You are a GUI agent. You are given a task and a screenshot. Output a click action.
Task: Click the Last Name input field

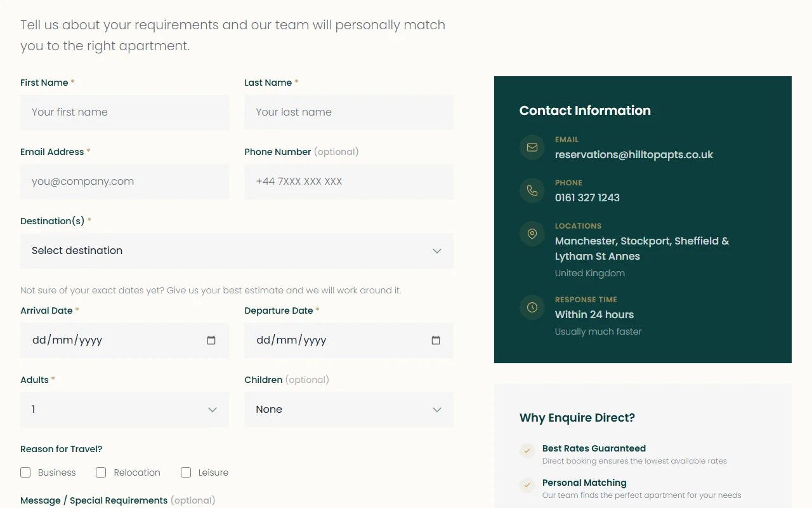pyautogui.click(x=349, y=112)
